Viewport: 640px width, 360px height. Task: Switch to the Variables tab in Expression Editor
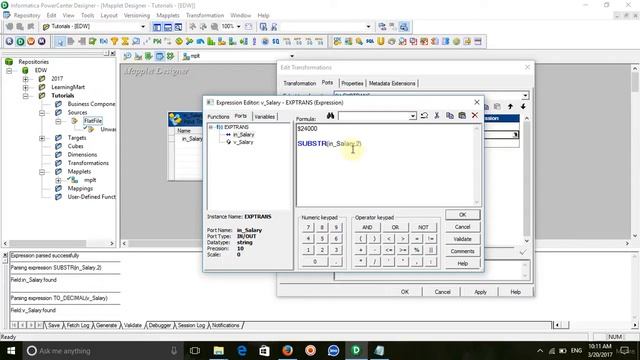point(264,117)
